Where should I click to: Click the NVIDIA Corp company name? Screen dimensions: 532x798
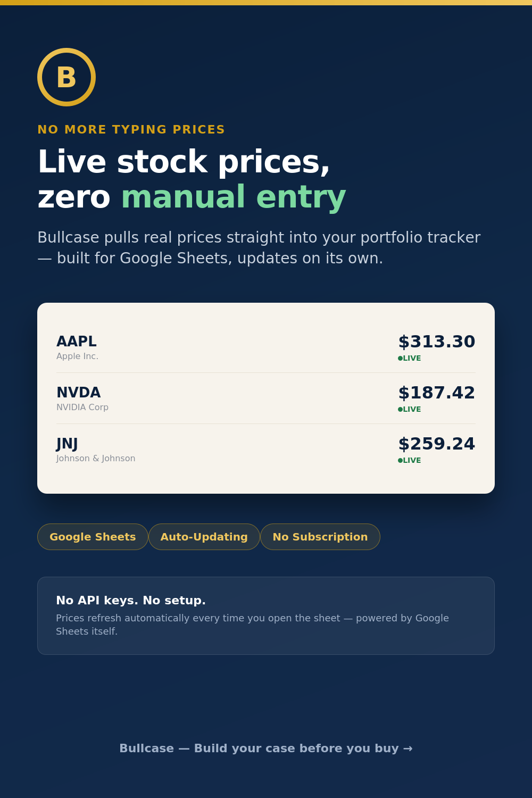pos(82,408)
